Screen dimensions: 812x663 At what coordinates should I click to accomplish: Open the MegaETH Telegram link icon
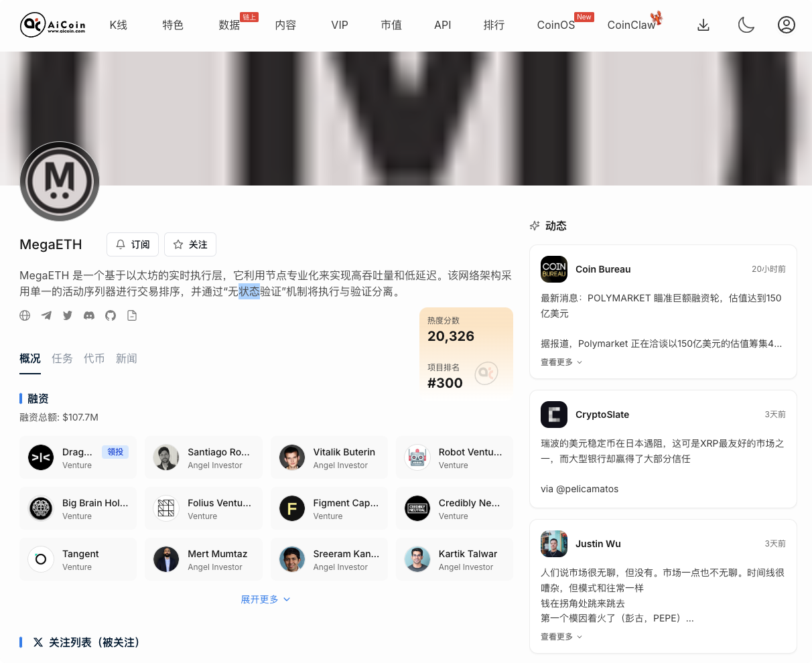46,315
